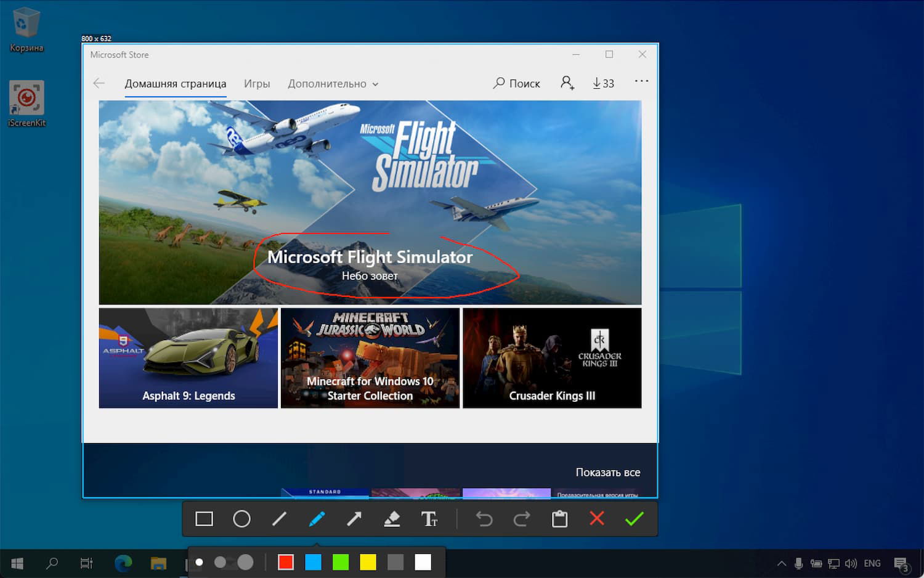Open Поиск in the Store
This screenshot has width=924, height=578.
coord(516,83)
